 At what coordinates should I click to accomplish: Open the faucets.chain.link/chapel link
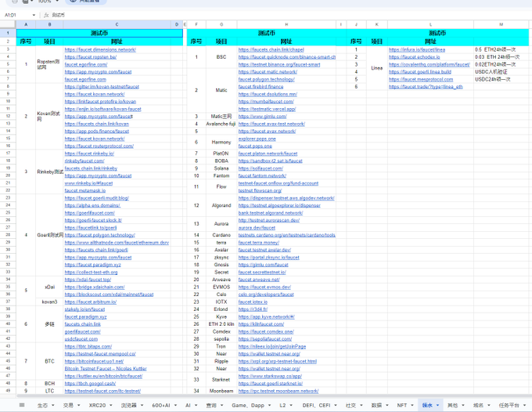tap(271, 49)
